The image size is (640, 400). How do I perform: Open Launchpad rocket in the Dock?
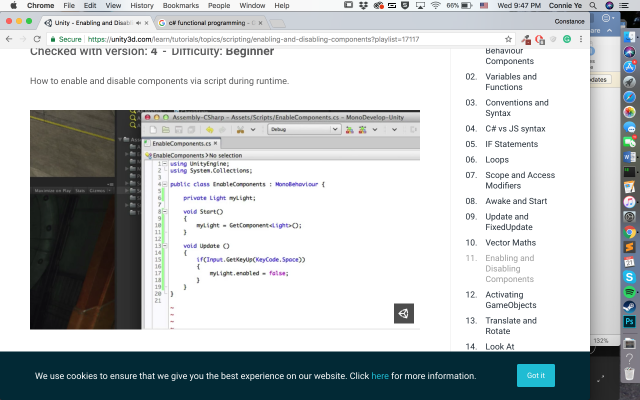tap(629, 82)
